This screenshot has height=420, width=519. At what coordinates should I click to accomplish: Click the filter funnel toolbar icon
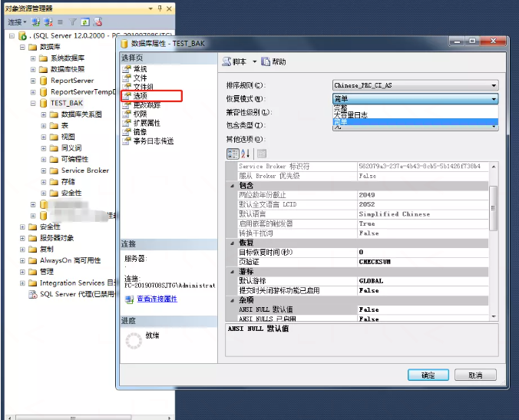point(72,22)
